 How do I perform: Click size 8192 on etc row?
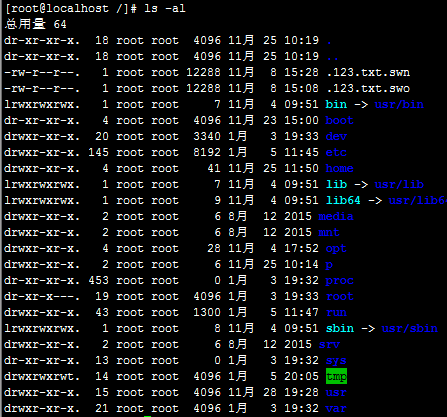207,152
